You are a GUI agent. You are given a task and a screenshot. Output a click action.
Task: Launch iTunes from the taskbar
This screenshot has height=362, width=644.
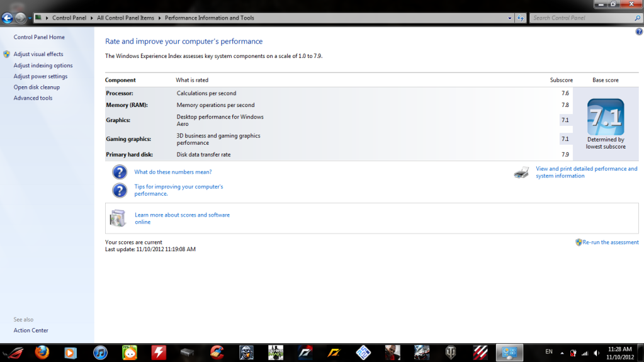point(100,352)
